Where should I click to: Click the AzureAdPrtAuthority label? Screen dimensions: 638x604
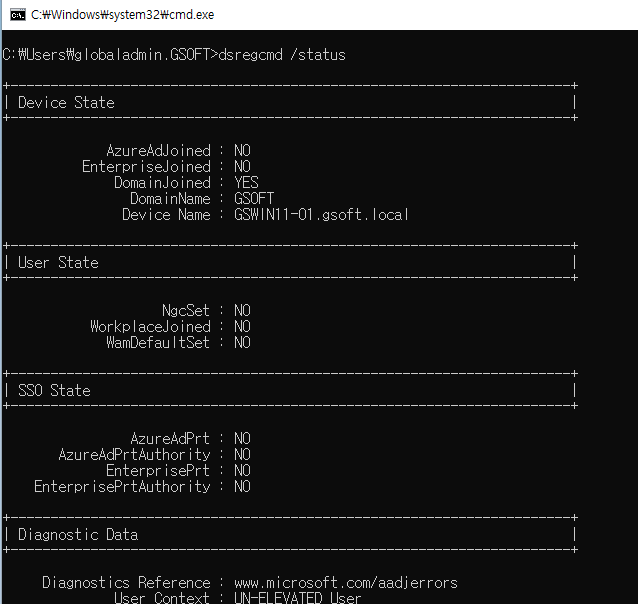click(135, 454)
